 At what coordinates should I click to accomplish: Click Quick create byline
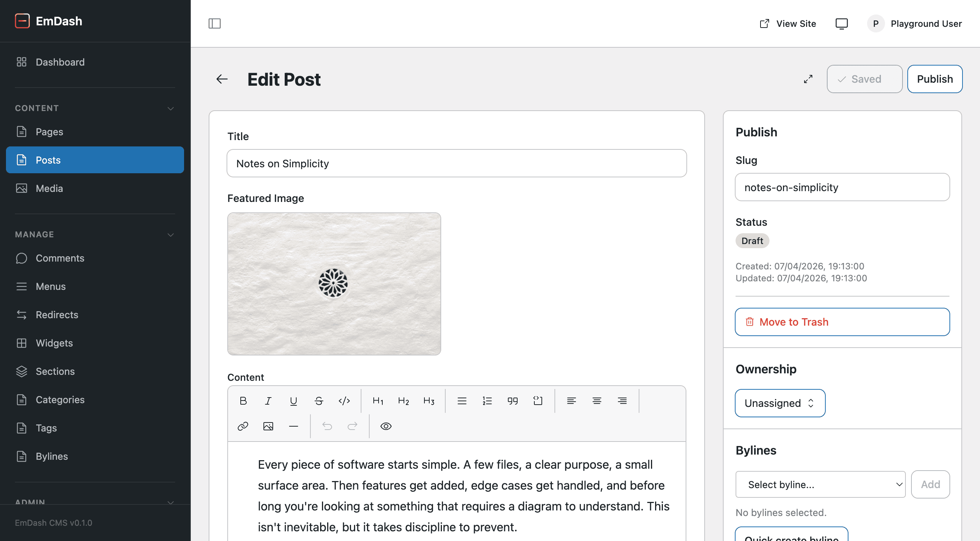click(x=791, y=534)
